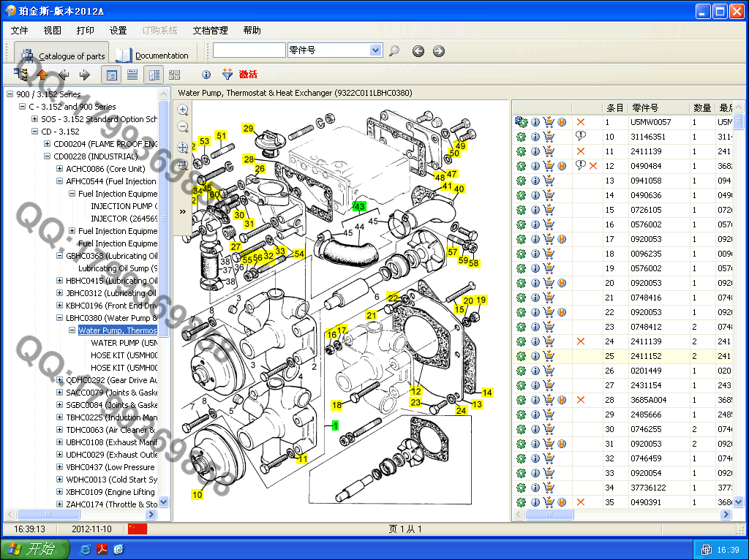
Task: Toggle the split-panel view layout button
Action: [154, 75]
